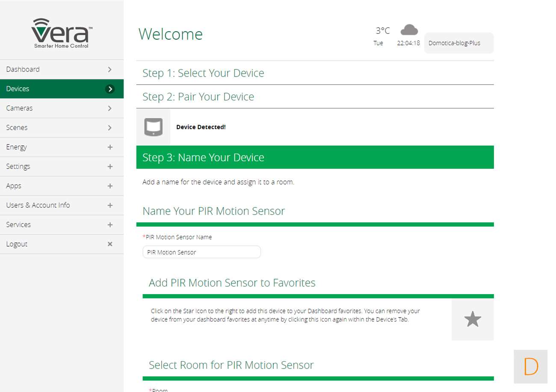556x392 pixels.
Task: Click the X icon beside Logout
Action: [x=110, y=244]
